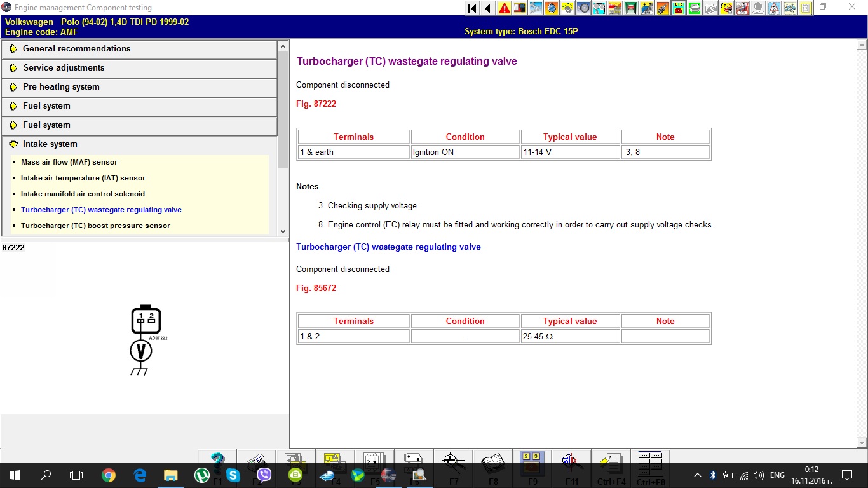This screenshot has height=488, width=868.
Task: Open the red warning triangle icon
Action: click(x=504, y=8)
